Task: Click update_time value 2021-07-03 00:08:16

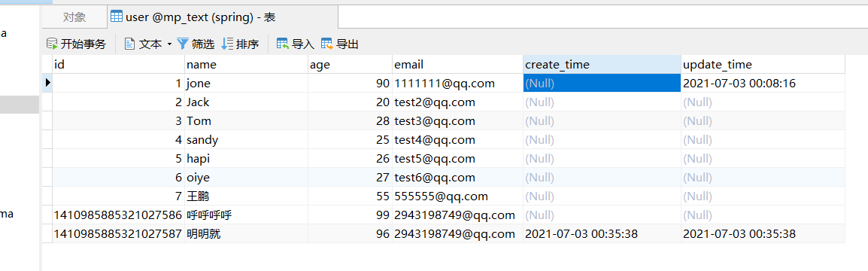Action: pyautogui.click(x=763, y=83)
